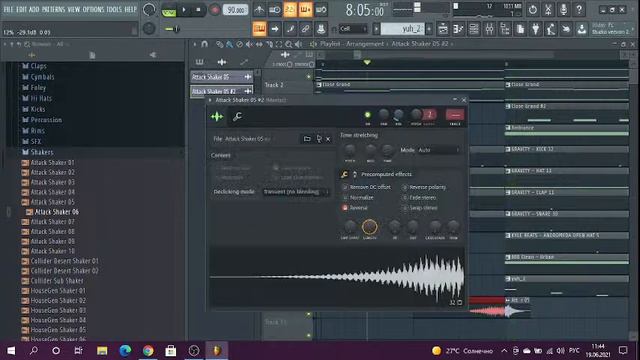Arm recording with the red Record button
Viewport: 640px width, 360px height.
pos(214,9)
